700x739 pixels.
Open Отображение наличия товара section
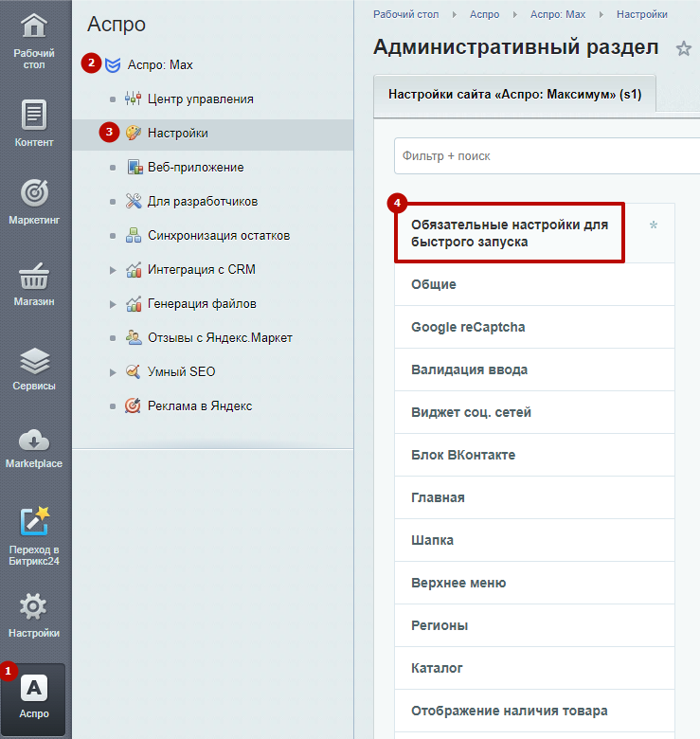pyautogui.click(x=534, y=711)
